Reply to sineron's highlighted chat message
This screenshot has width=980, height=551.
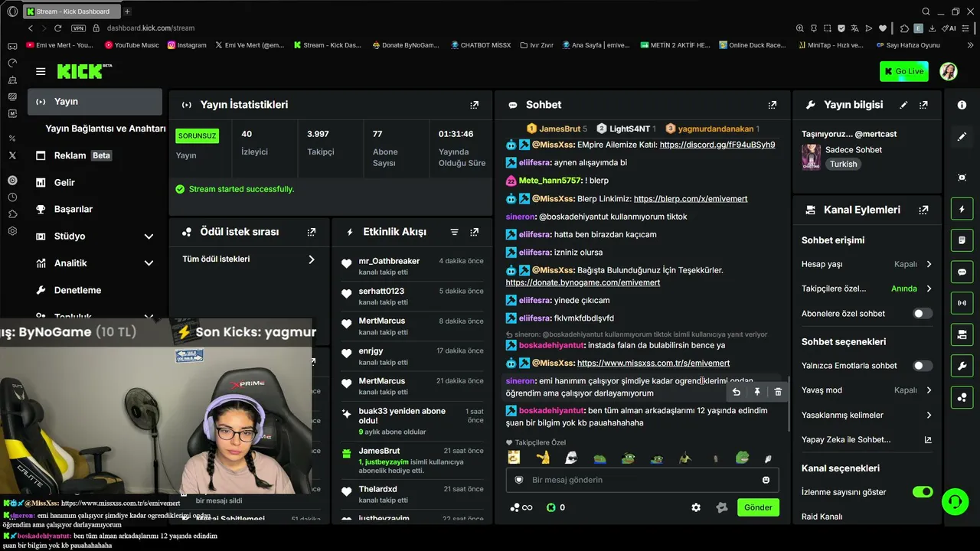737,392
